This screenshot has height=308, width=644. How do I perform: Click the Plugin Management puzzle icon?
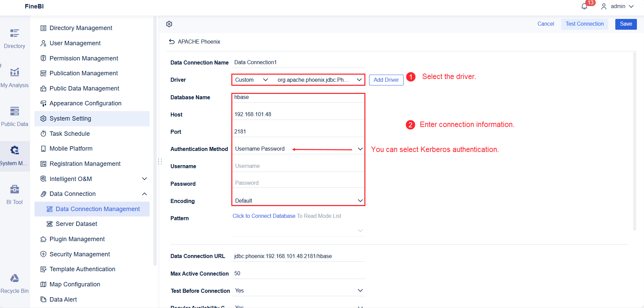click(x=43, y=239)
